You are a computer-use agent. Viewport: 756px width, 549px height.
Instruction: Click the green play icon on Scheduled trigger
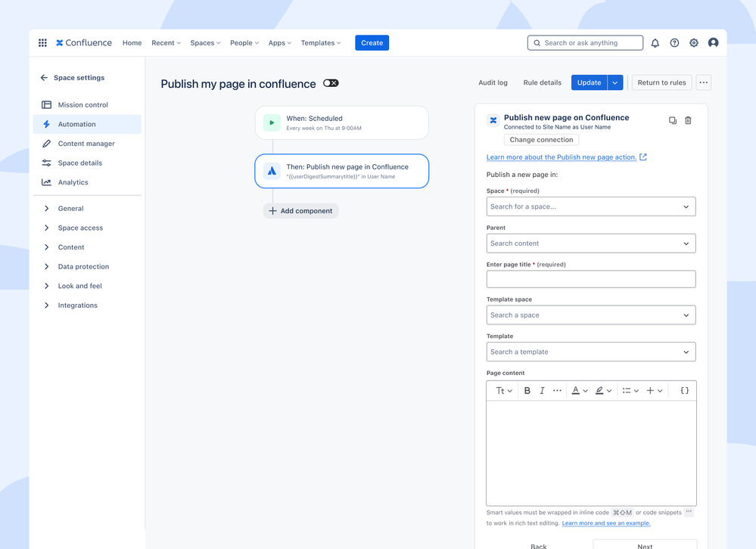click(x=272, y=123)
